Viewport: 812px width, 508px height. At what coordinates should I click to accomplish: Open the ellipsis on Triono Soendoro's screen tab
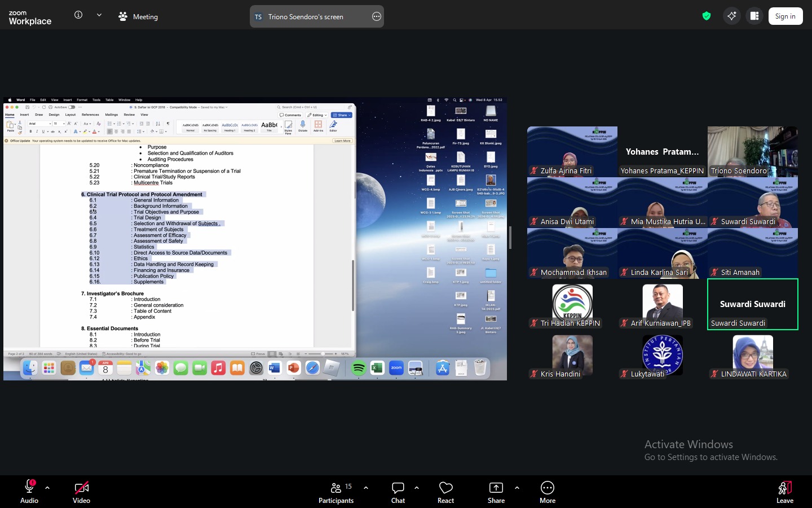(x=377, y=17)
